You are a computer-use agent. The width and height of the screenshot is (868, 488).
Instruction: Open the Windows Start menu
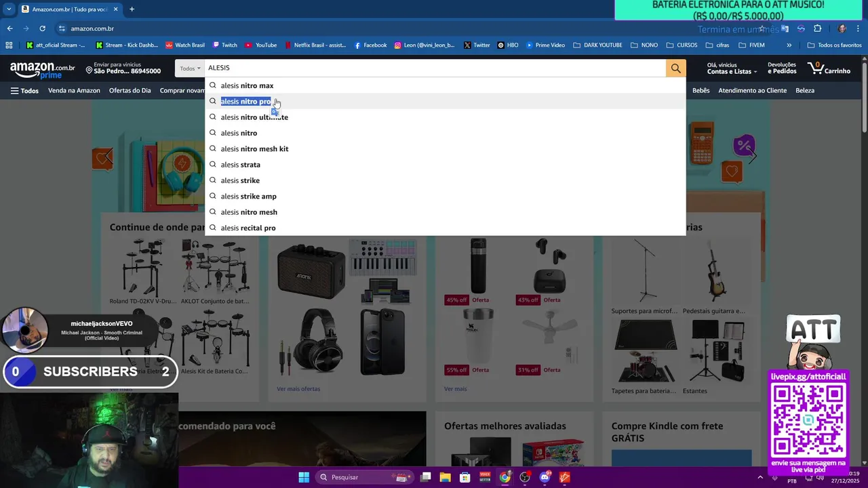304,477
